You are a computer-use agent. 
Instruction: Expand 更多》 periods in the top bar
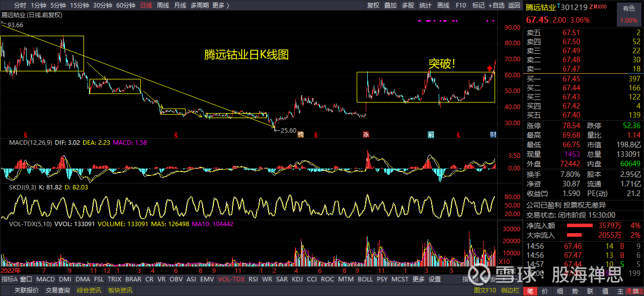click(x=221, y=6)
